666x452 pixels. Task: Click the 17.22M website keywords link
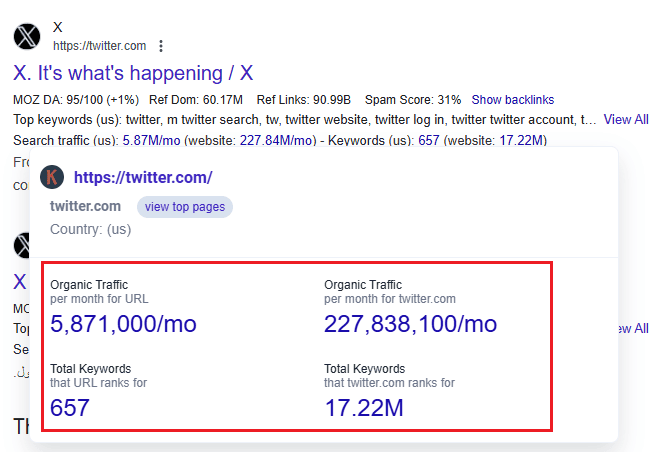pyautogui.click(x=521, y=140)
